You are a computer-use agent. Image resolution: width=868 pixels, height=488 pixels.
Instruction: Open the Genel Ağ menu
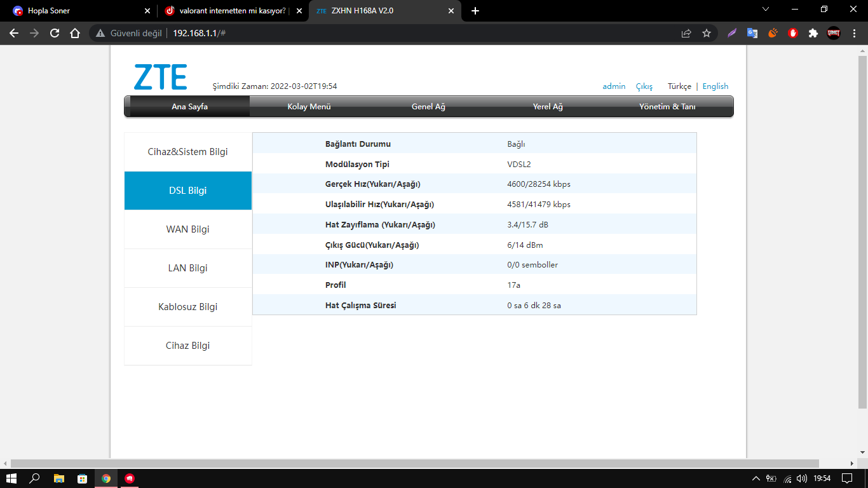428,107
